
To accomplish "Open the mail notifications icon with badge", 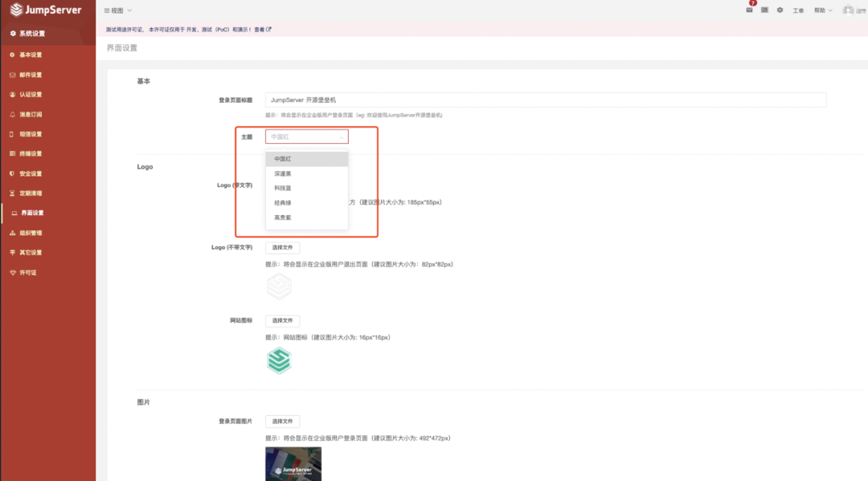I will (x=750, y=10).
